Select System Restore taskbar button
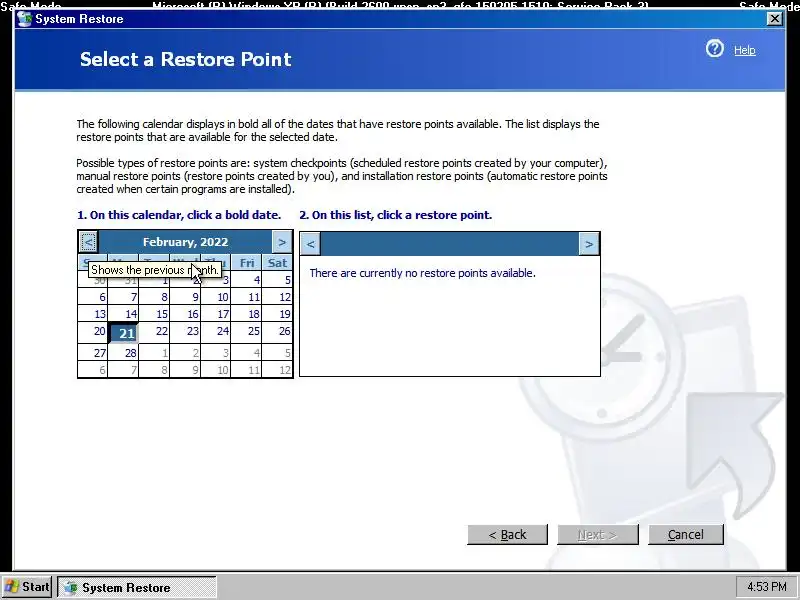Viewport: 800px width, 600px height. (x=137, y=587)
